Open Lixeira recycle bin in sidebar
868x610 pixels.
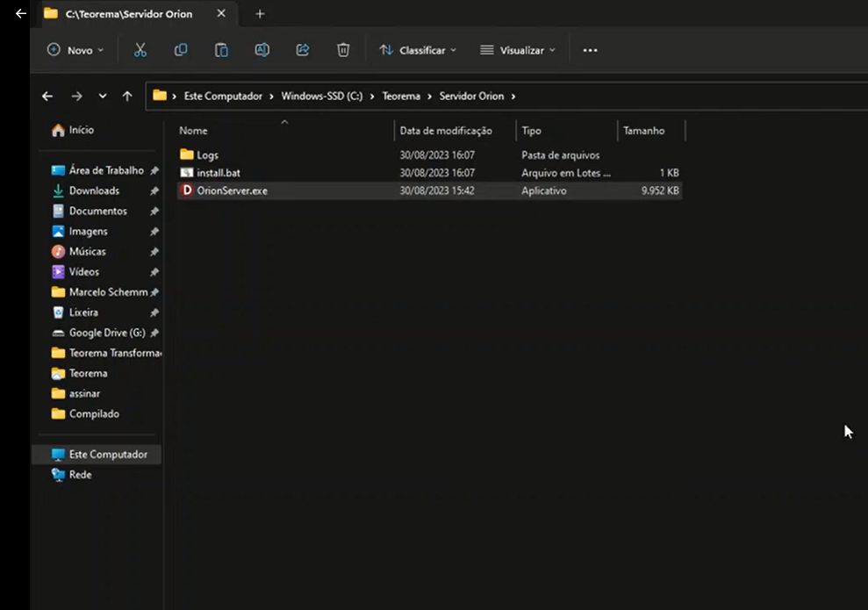pos(75,312)
